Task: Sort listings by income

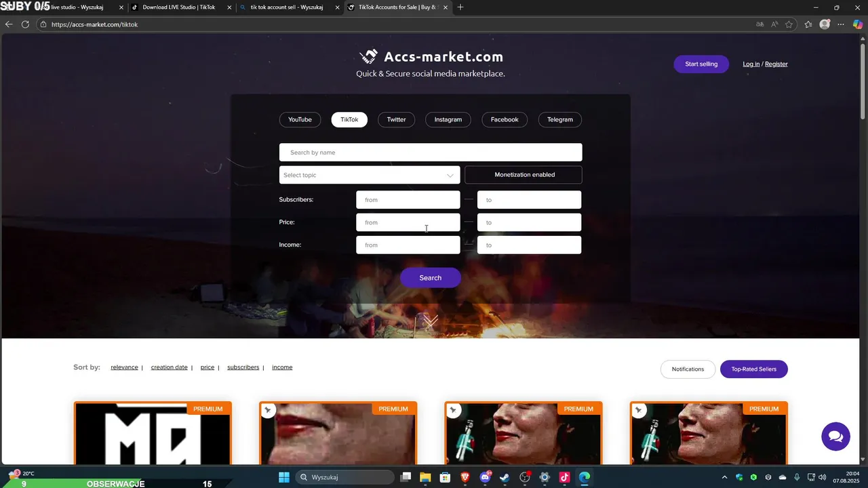Action: point(282,367)
